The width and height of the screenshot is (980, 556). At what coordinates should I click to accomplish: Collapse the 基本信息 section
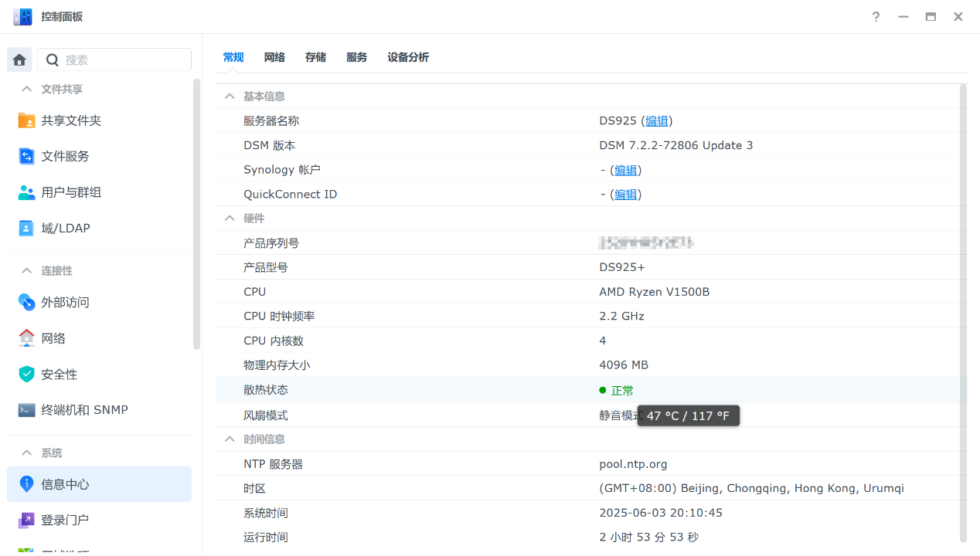click(230, 97)
